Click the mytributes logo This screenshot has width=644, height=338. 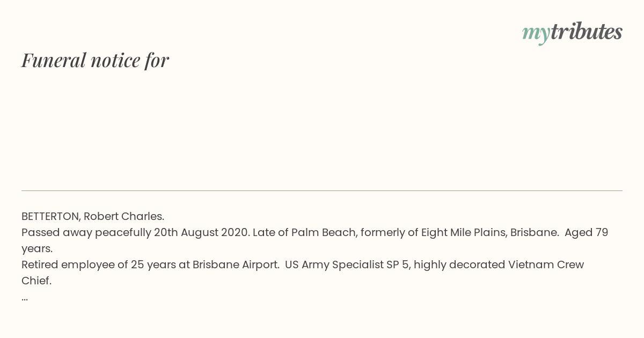click(572, 33)
